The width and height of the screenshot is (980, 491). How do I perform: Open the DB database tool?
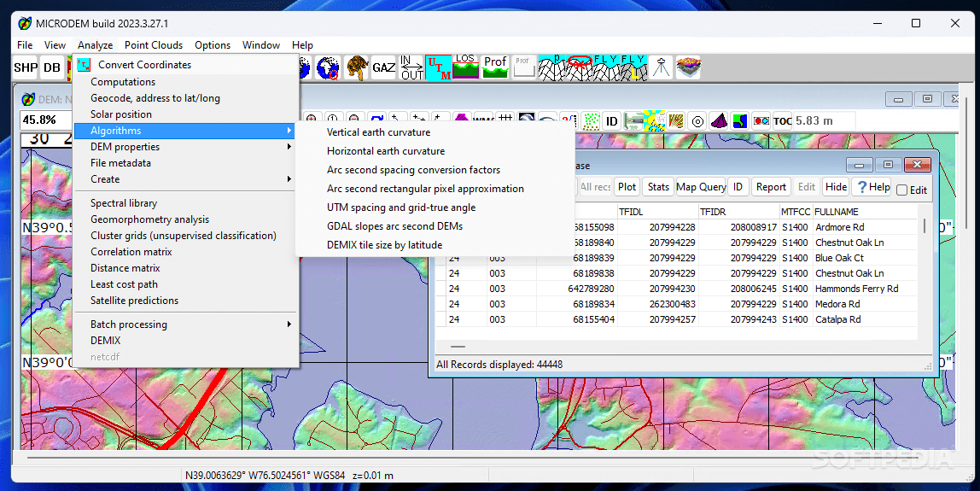point(52,67)
